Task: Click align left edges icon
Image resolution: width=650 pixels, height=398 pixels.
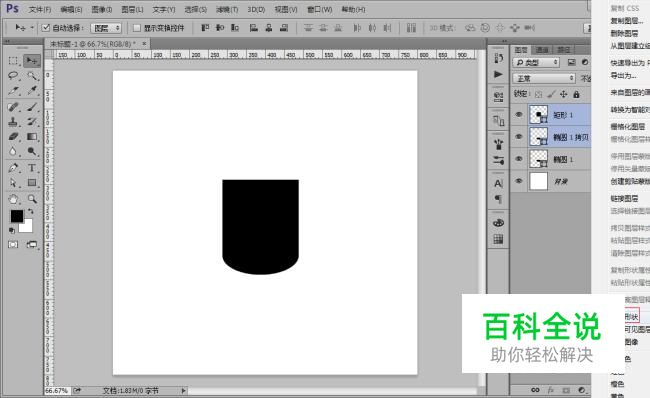Action: click(254, 28)
